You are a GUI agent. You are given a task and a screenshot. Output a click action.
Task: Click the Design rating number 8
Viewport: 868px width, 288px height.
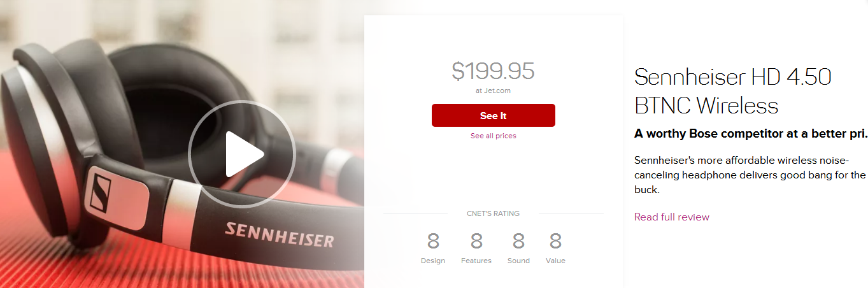(433, 241)
